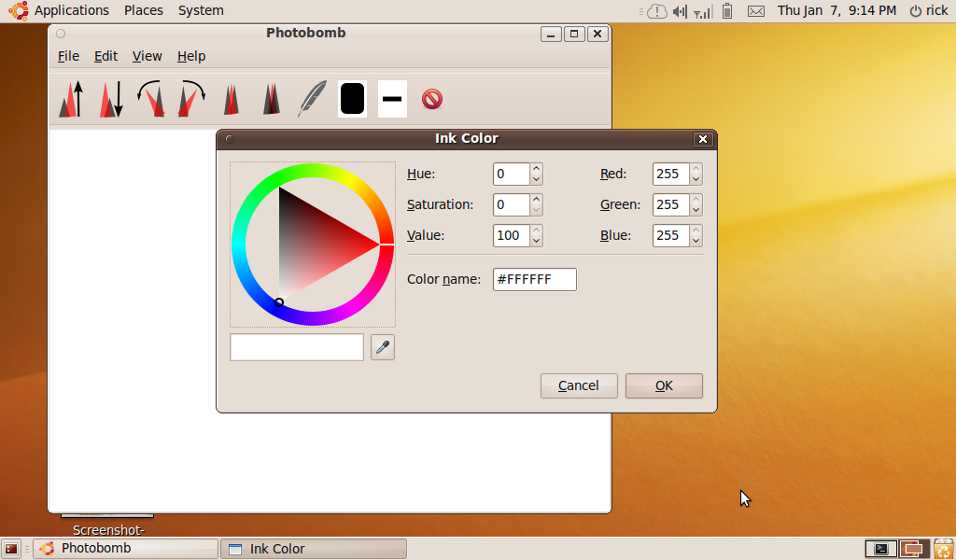
Task: Click the battery status icon
Action: coord(726,11)
